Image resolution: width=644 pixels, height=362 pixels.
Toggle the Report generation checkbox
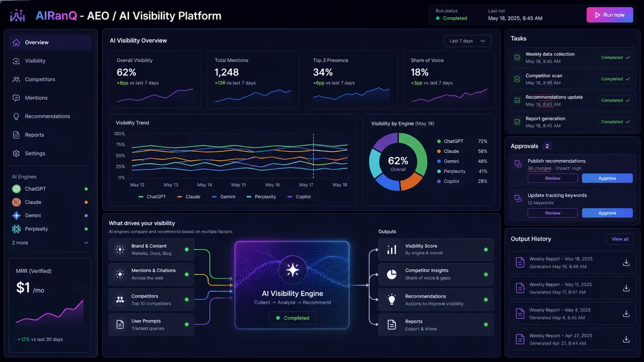click(517, 122)
